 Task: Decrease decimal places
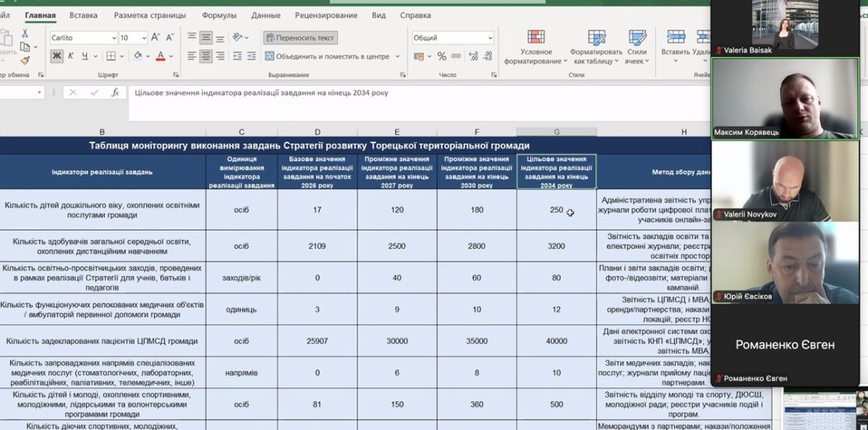click(488, 56)
